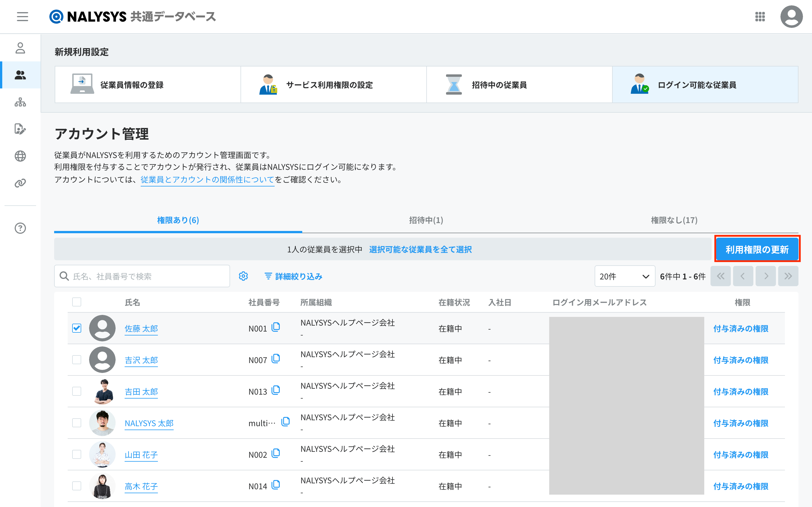
Task: Switch to the 招待中(1) tab
Action: pyautogui.click(x=426, y=220)
